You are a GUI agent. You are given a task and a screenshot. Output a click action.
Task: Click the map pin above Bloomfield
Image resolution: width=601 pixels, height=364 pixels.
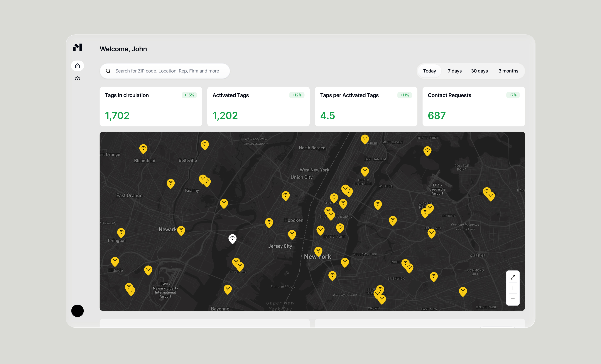pos(143,149)
